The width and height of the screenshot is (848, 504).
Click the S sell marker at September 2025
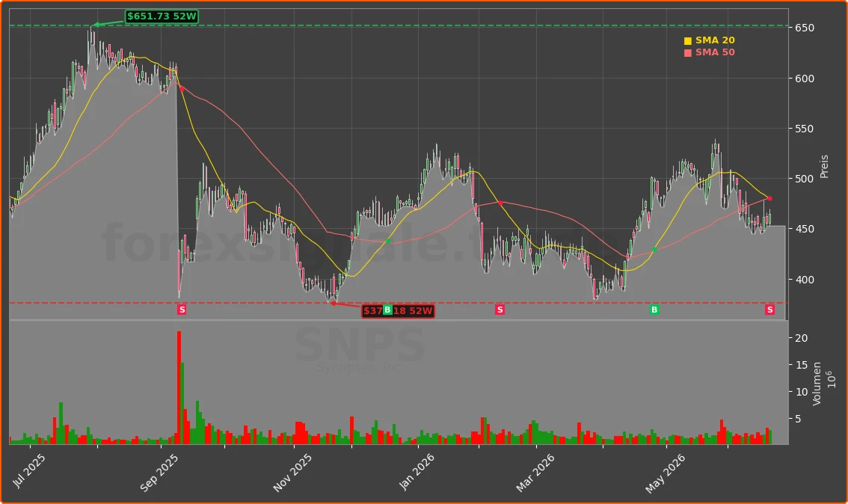(182, 310)
